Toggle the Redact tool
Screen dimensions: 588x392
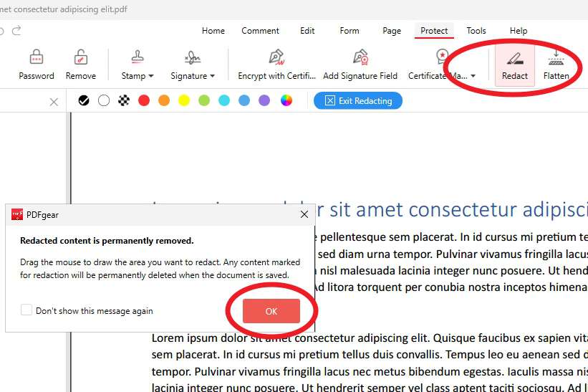(514, 65)
